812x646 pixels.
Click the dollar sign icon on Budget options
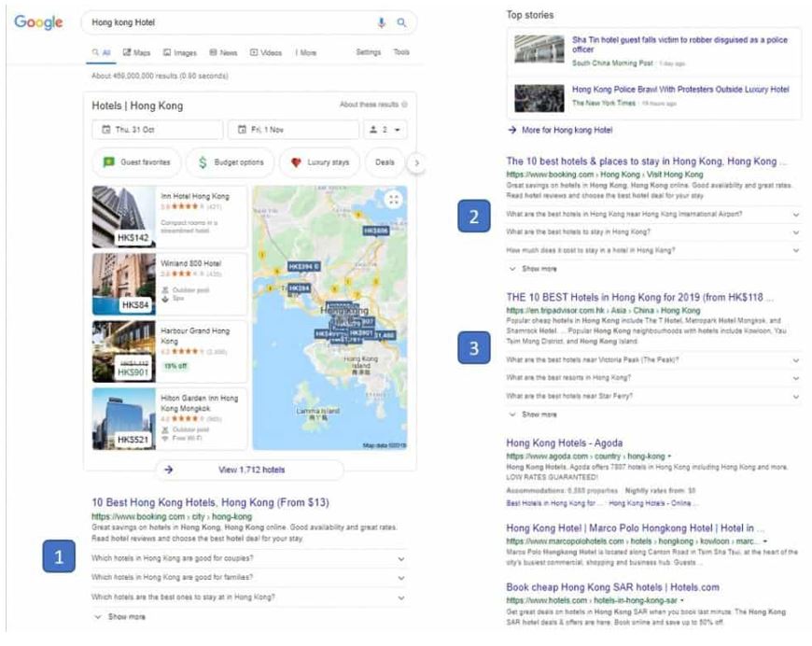coord(203,161)
